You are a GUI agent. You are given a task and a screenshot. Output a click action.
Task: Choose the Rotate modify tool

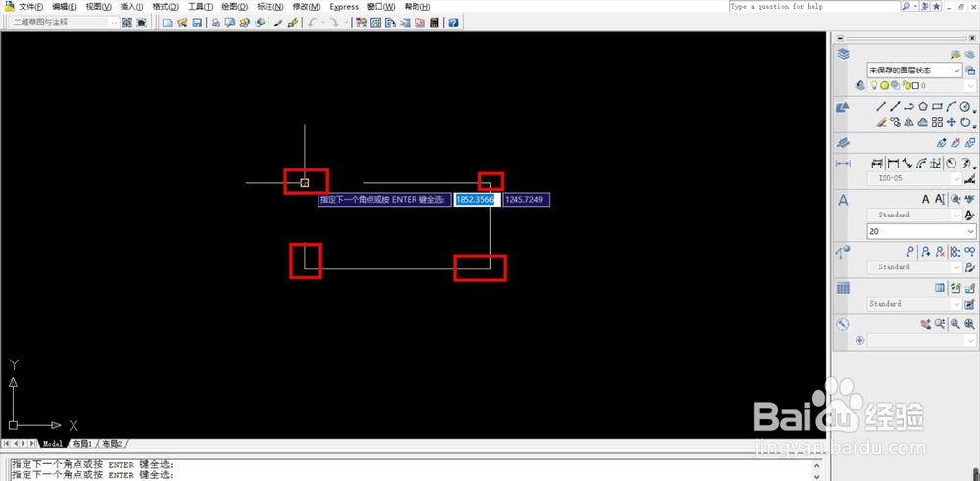point(965,122)
